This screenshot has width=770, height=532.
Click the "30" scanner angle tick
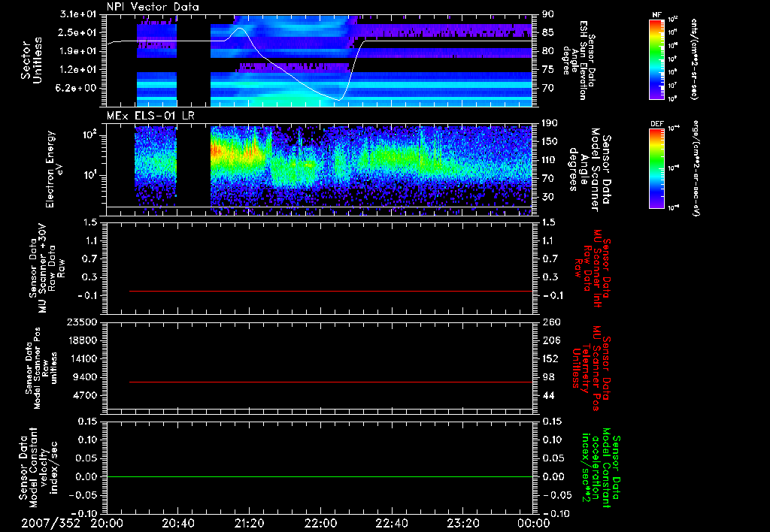point(548,197)
